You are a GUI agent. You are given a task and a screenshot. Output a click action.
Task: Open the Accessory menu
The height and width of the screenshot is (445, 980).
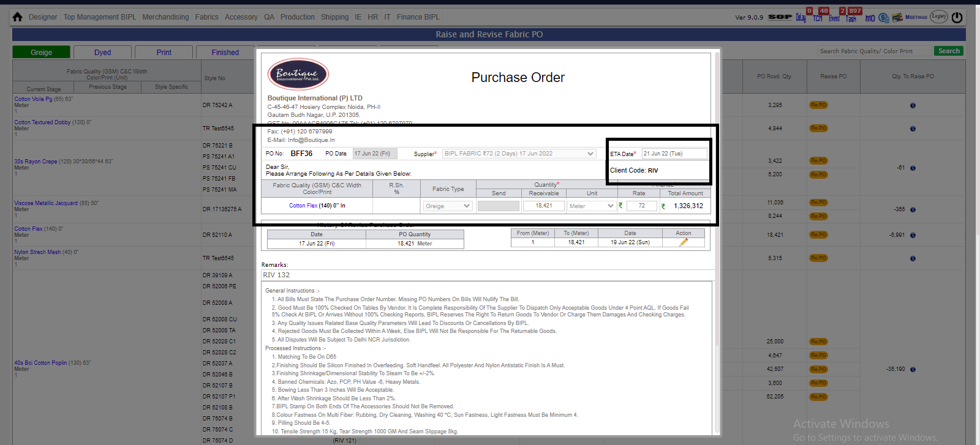pyautogui.click(x=241, y=17)
